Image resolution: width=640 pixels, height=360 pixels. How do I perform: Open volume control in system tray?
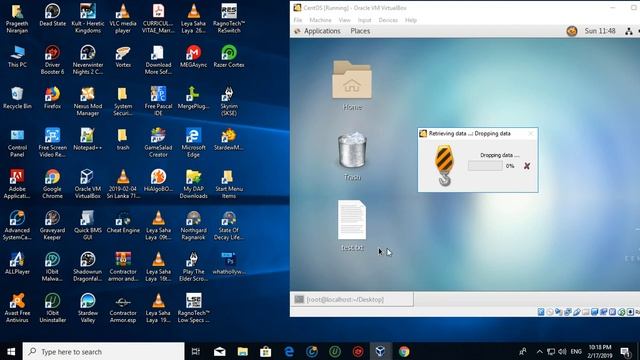pos(562,351)
